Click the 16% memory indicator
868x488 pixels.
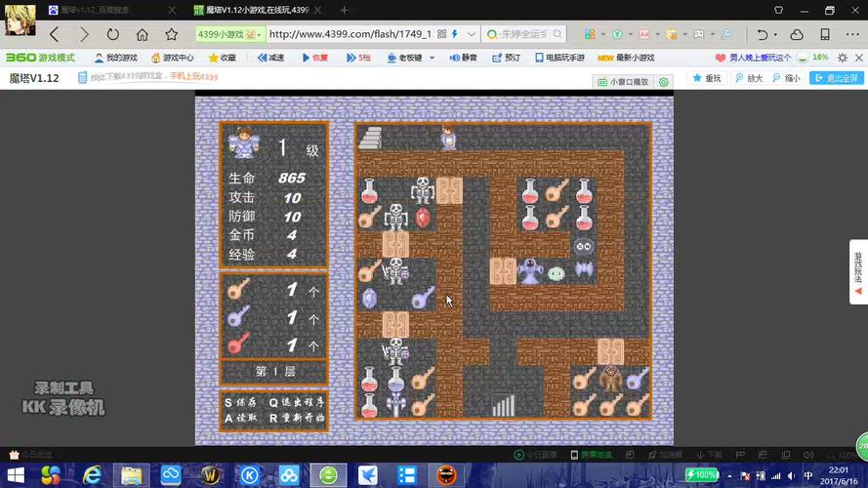tap(812, 58)
